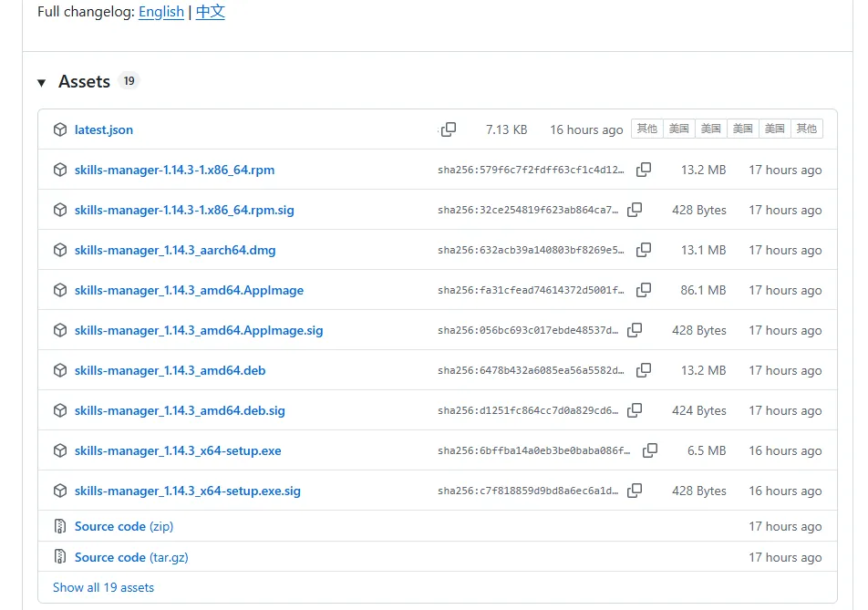Screen dimensions: 868x610
Task: Collapse the Assets section triangle
Action: pos(42,83)
